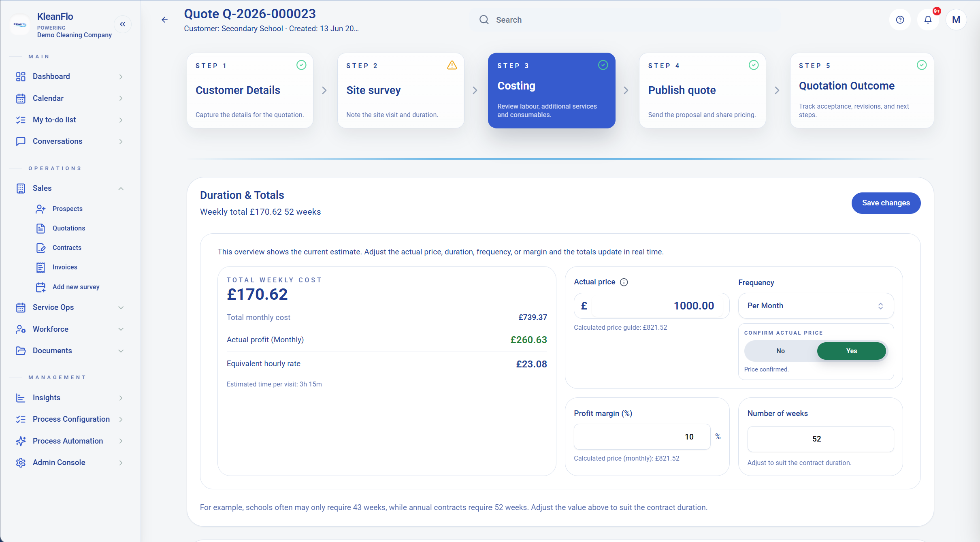Open the Frequency Per Month dropdown
The width and height of the screenshot is (980, 542).
[x=816, y=306]
